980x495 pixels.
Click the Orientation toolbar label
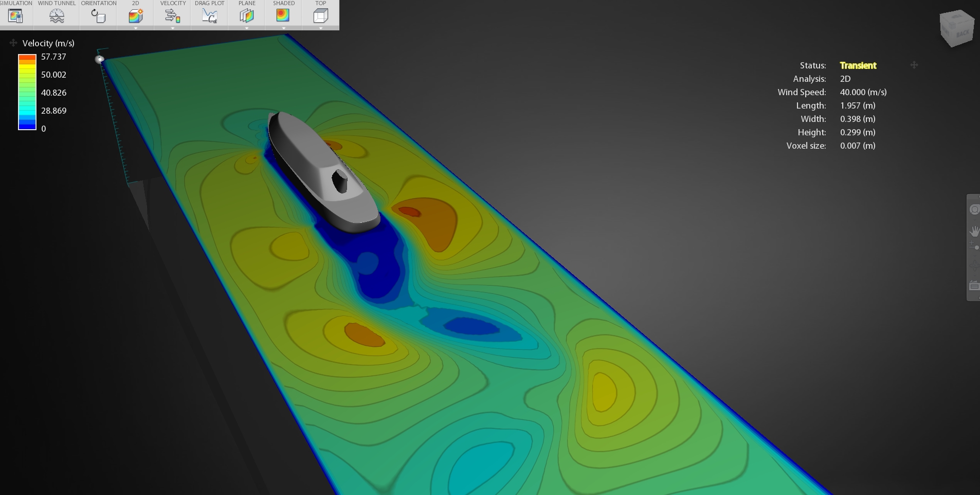pyautogui.click(x=99, y=3)
